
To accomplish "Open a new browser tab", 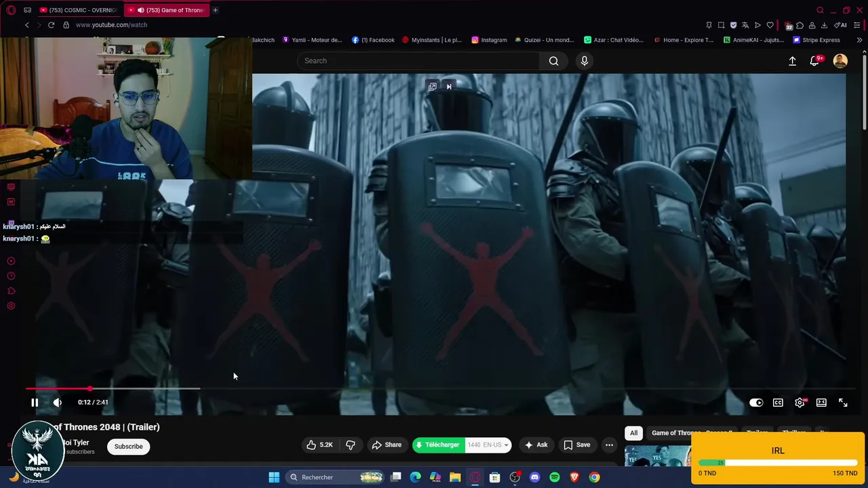I will click(x=215, y=10).
